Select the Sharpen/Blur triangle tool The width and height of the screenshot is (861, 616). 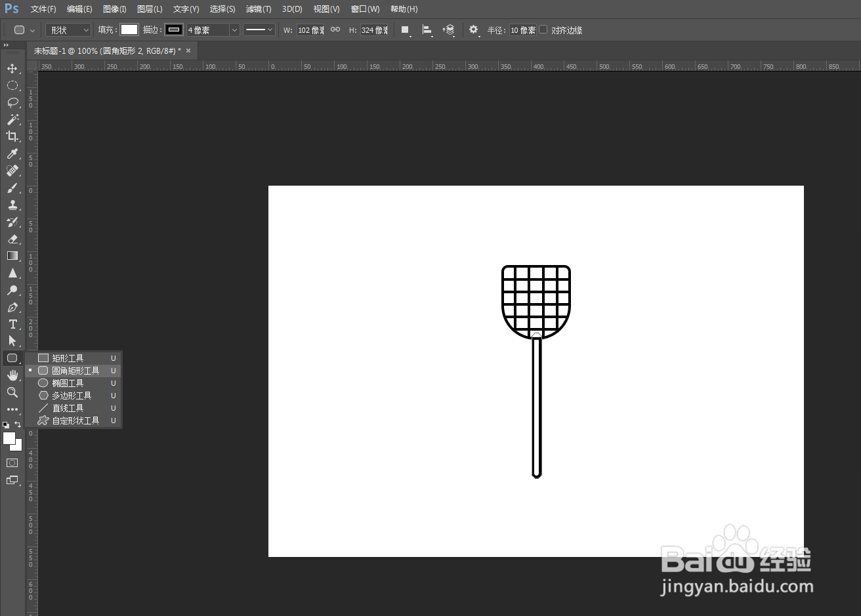(12, 273)
